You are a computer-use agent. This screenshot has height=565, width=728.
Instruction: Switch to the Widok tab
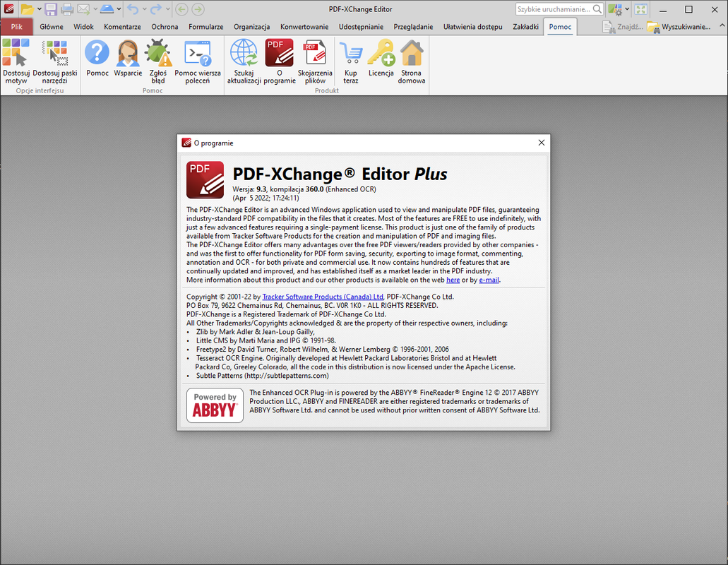pyautogui.click(x=83, y=26)
